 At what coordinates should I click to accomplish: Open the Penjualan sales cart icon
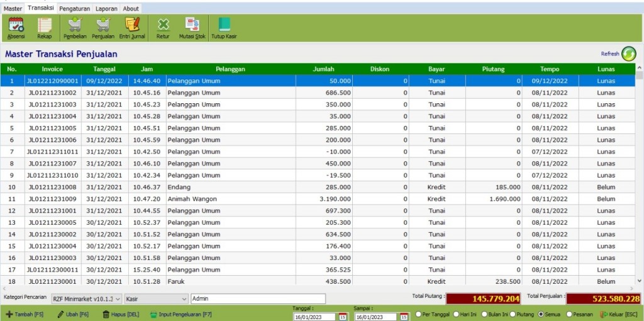103,28
